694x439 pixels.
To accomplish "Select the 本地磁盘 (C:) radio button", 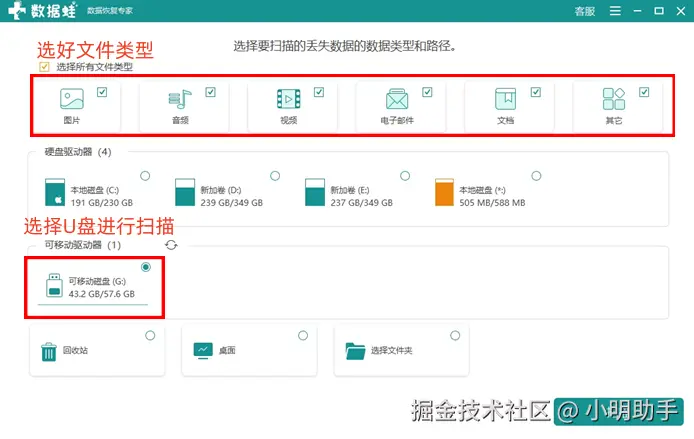I will click(x=145, y=176).
